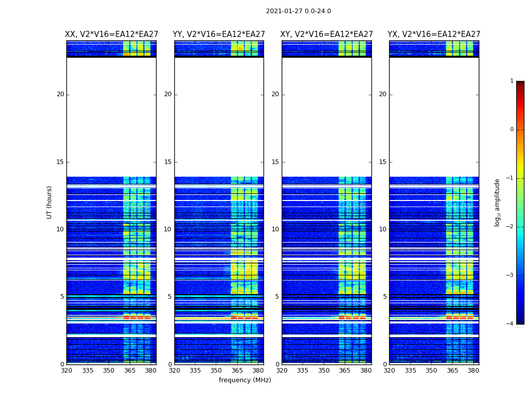Click the 20 hour tick label in YY panel

pyautogui.click(x=168, y=94)
